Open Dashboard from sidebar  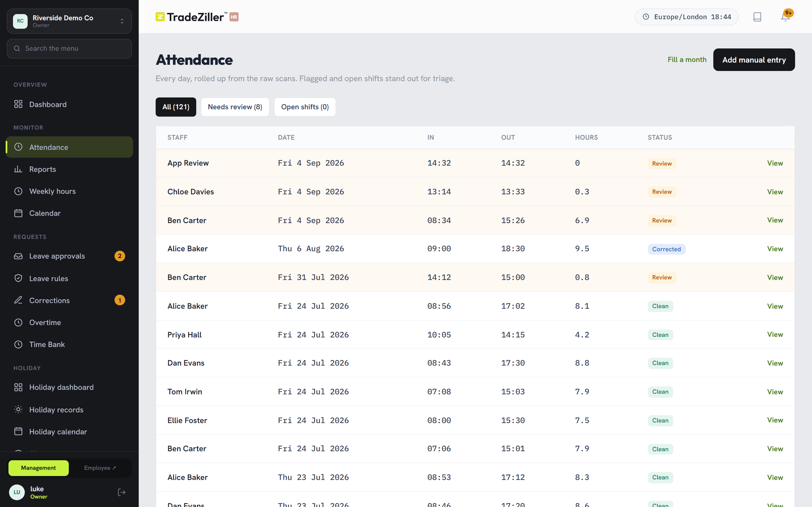(69, 104)
